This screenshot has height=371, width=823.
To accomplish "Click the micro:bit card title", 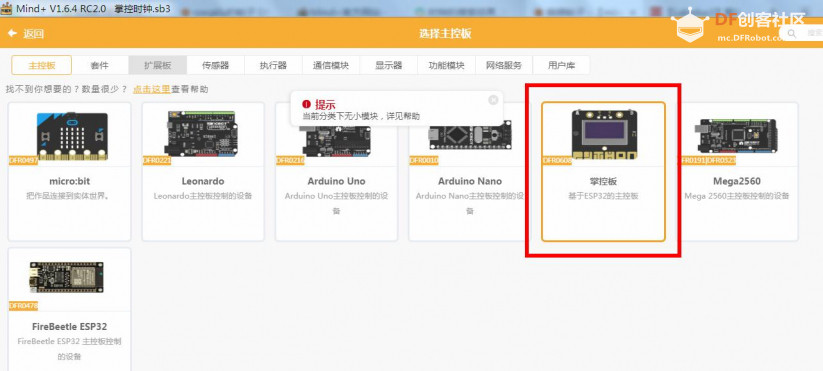I will click(x=70, y=181).
